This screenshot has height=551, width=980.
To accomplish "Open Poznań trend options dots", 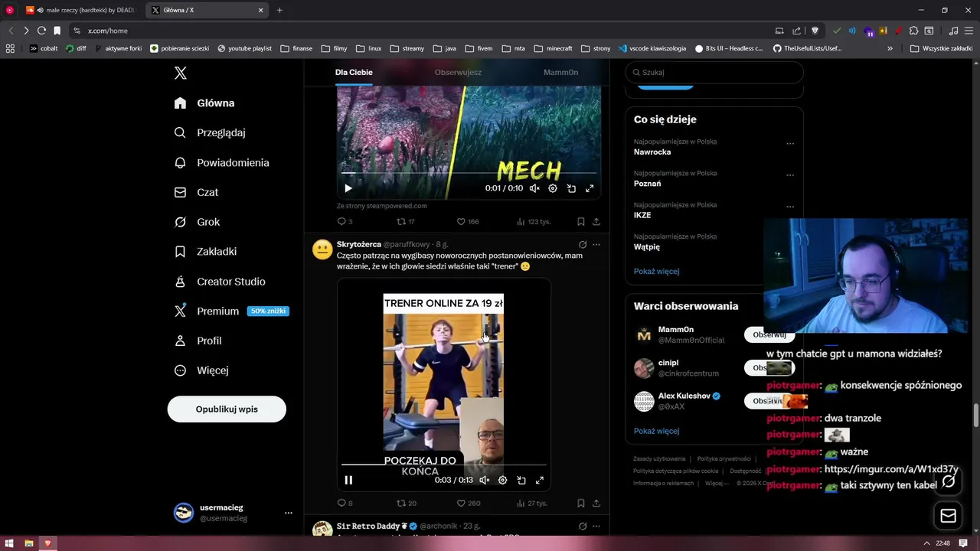I will [790, 175].
